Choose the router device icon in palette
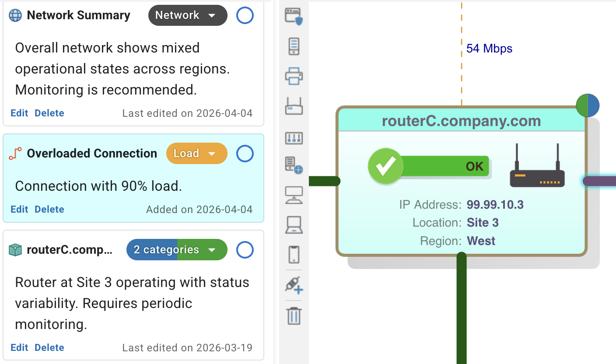Viewport: 616px width, 364px height. 294,106
